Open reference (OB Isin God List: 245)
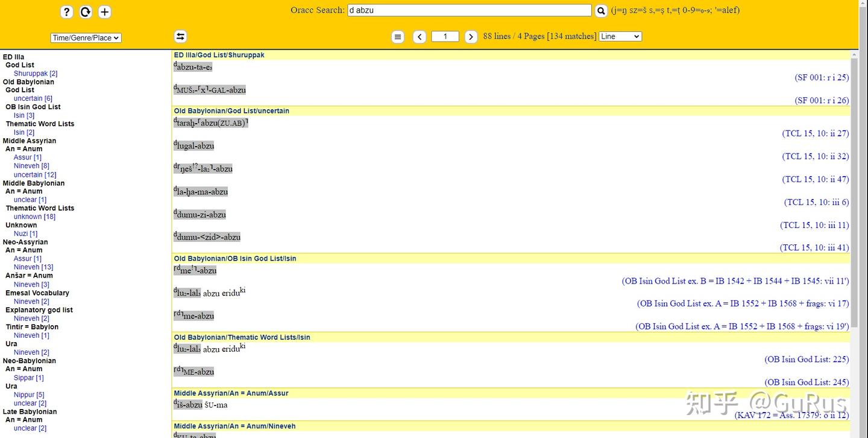868x438 pixels. 807,382
